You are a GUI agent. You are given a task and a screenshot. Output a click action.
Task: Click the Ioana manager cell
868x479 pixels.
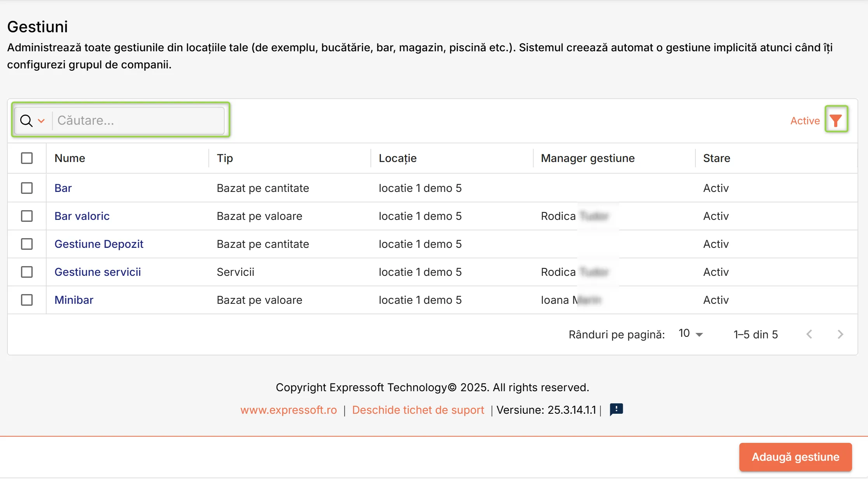(571, 300)
